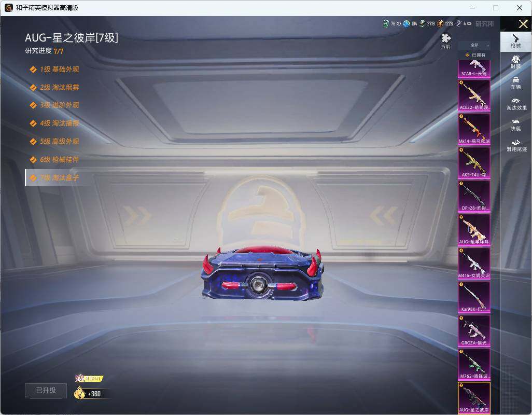Click the crate model in the preview

262,273
